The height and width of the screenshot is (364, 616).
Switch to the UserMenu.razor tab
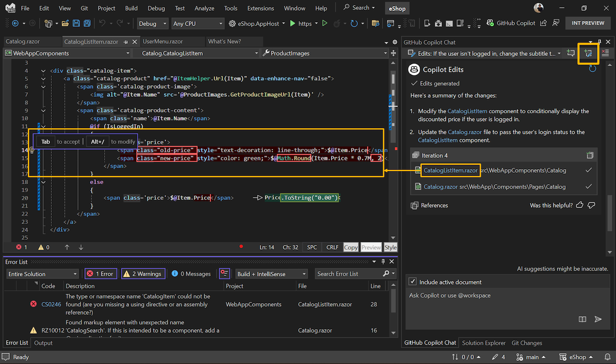tap(172, 41)
